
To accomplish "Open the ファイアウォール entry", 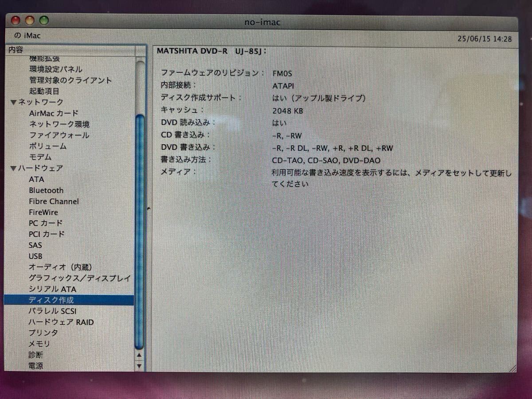I will point(59,135).
